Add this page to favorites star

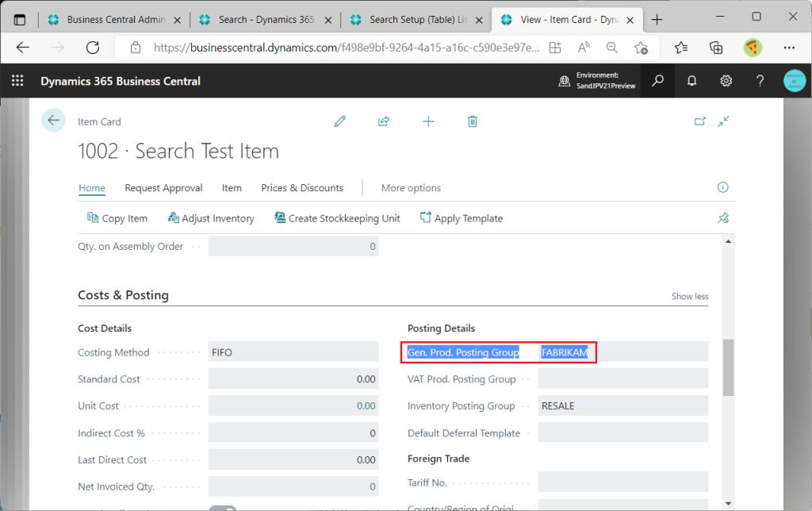tap(641, 48)
